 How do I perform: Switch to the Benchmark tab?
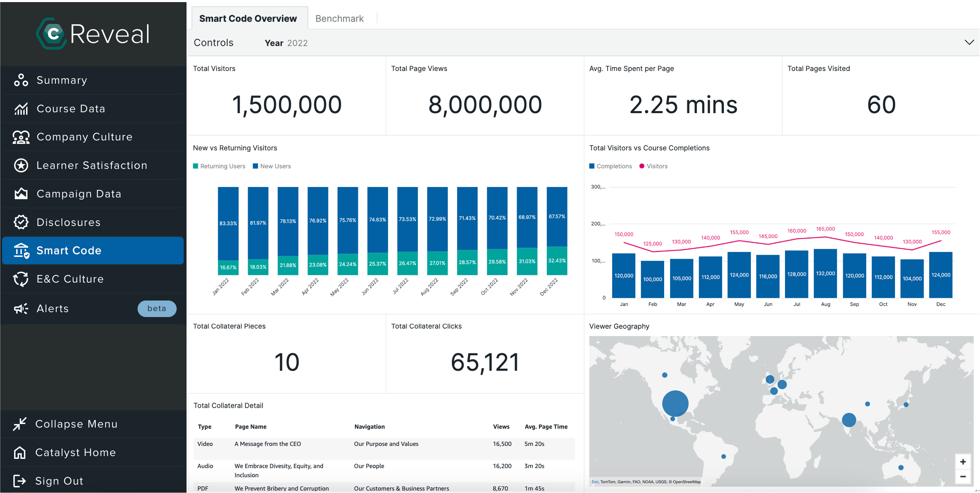click(x=339, y=18)
